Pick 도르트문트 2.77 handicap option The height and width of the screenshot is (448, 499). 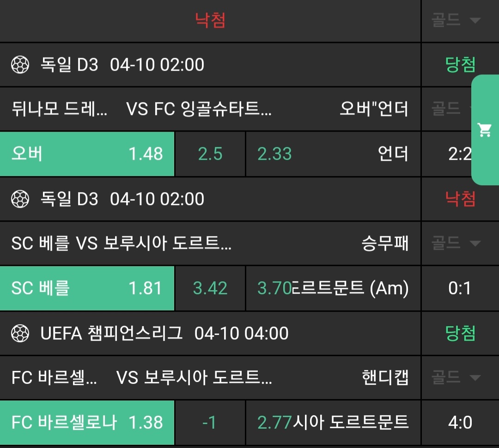click(x=333, y=423)
